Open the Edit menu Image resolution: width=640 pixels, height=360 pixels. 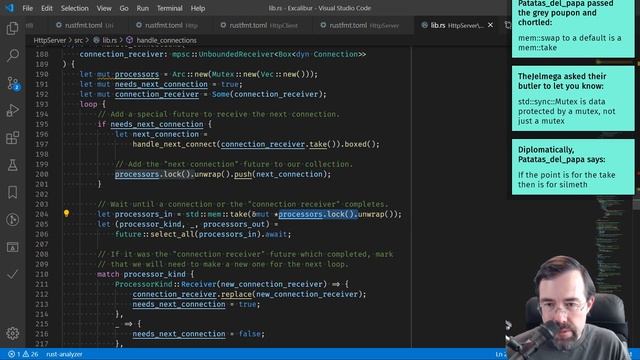coord(47,8)
